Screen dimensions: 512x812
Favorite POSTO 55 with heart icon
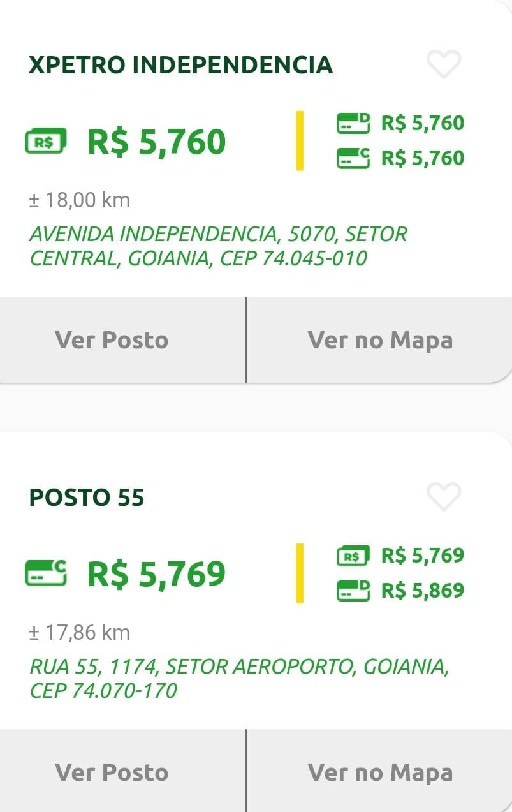pos(443,497)
